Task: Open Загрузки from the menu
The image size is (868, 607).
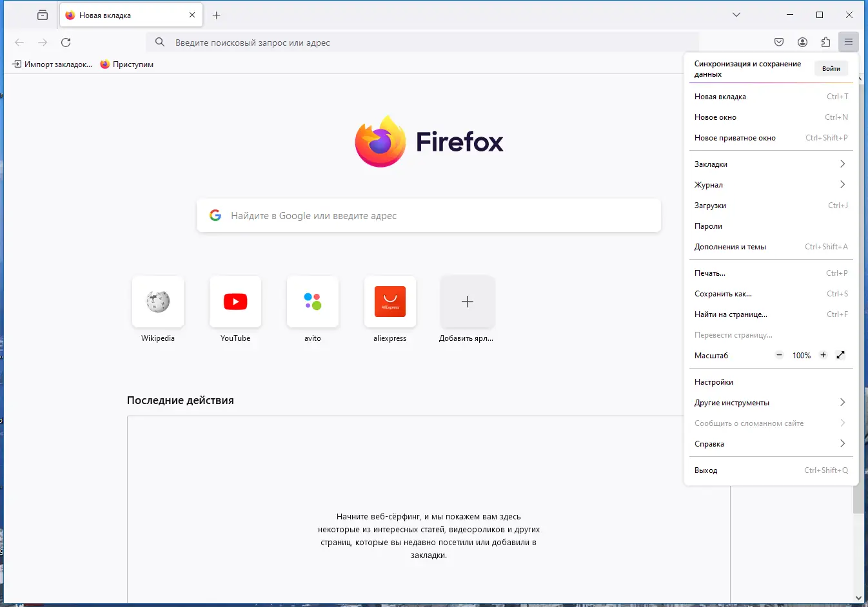Action: point(771,206)
